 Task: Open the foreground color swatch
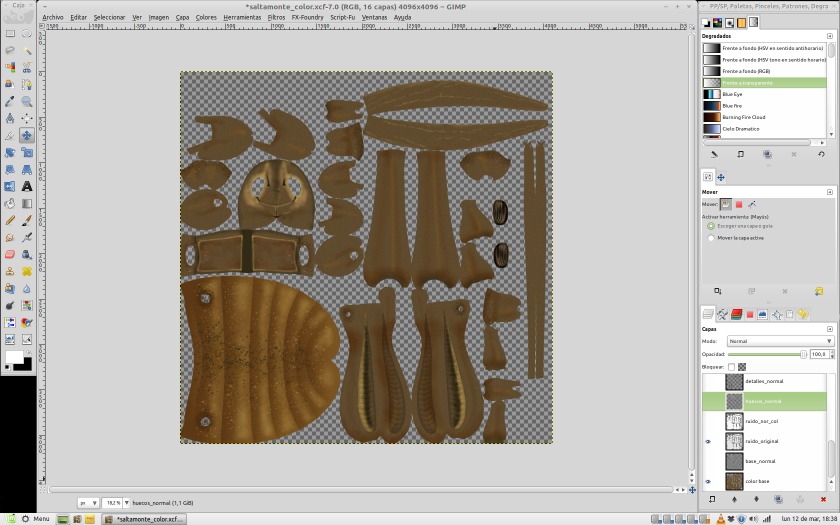(x=14, y=357)
